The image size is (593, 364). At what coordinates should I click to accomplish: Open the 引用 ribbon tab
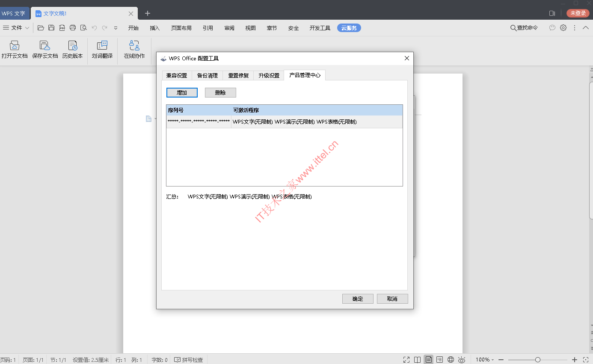[x=208, y=28]
